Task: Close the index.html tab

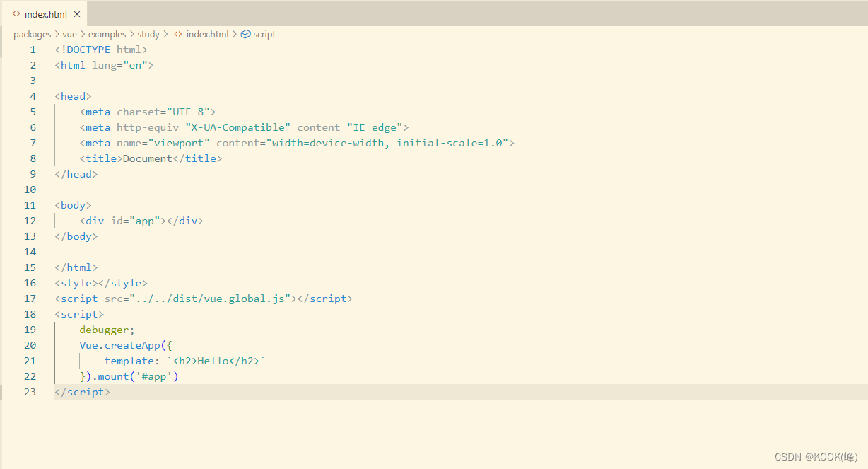Action: pyautogui.click(x=77, y=13)
